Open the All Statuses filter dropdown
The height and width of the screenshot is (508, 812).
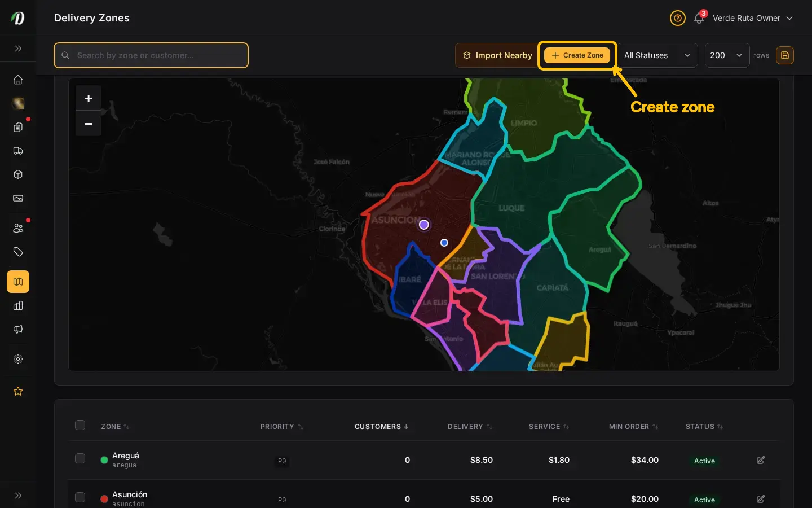click(657, 55)
